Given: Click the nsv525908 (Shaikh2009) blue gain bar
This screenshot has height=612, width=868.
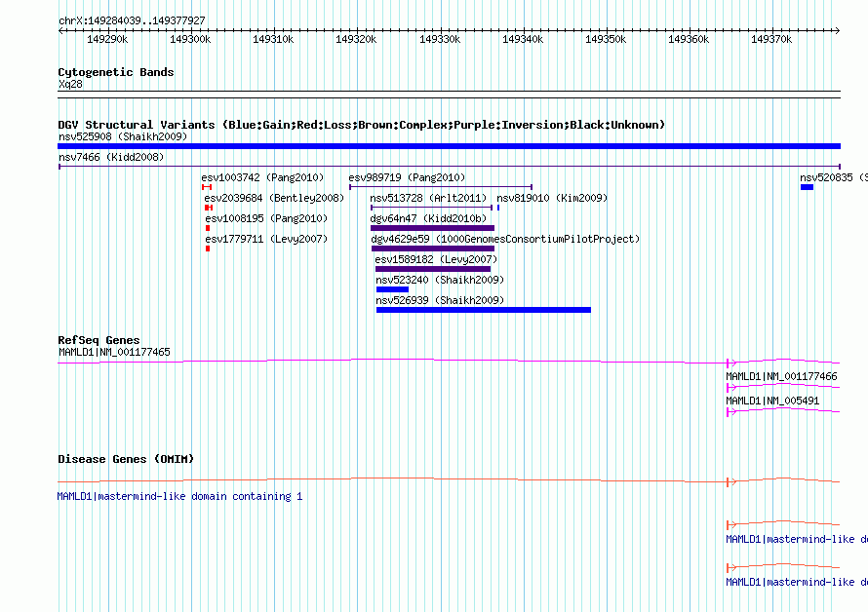Looking at the screenshot, I should click(x=449, y=146).
